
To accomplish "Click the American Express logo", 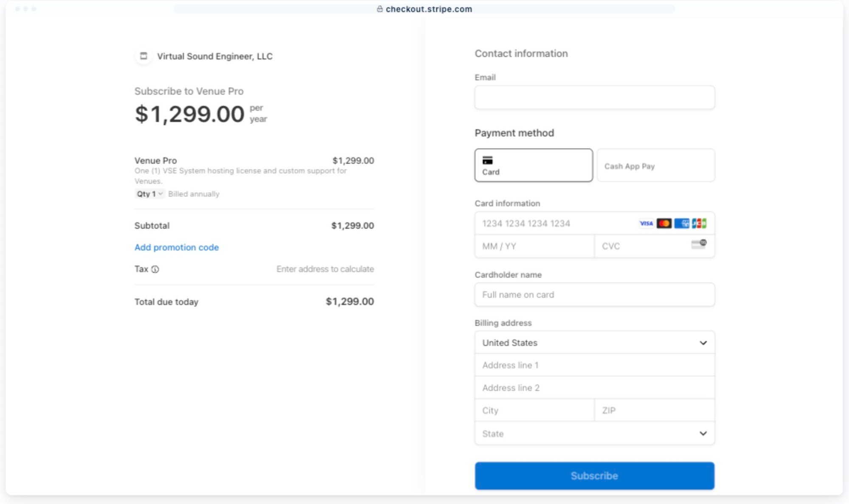I will [x=682, y=224].
